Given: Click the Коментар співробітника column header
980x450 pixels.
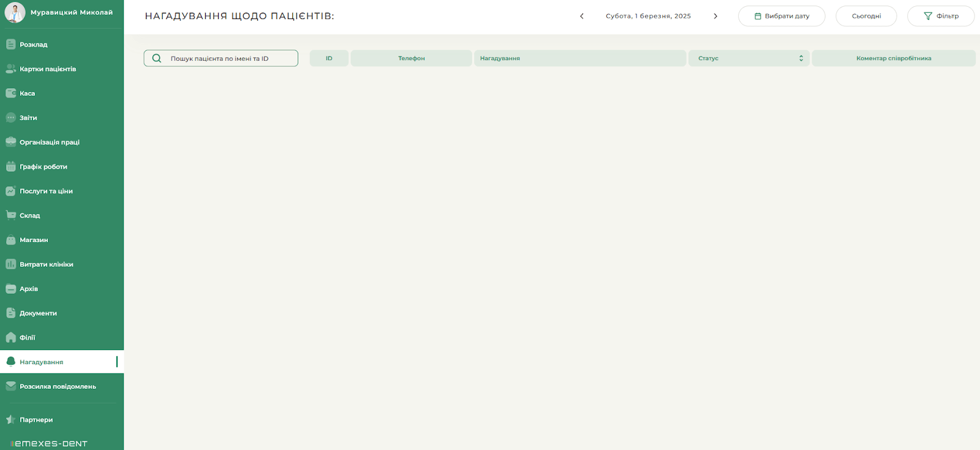Looking at the screenshot, I should [x=893, y=58].
